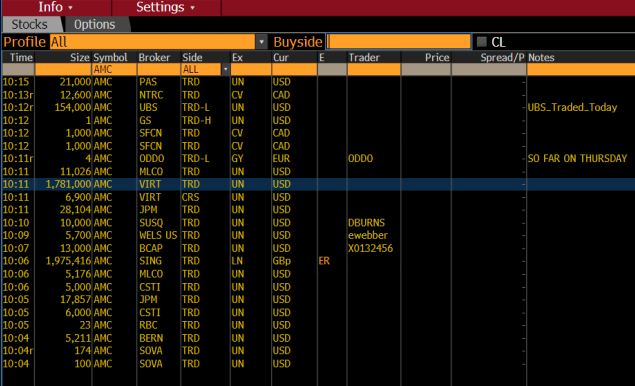Click the WELS US broker cell
Image resolution: width=635 pixels, height=386 pixels.
pyautogui.click(x=158, y=235)
